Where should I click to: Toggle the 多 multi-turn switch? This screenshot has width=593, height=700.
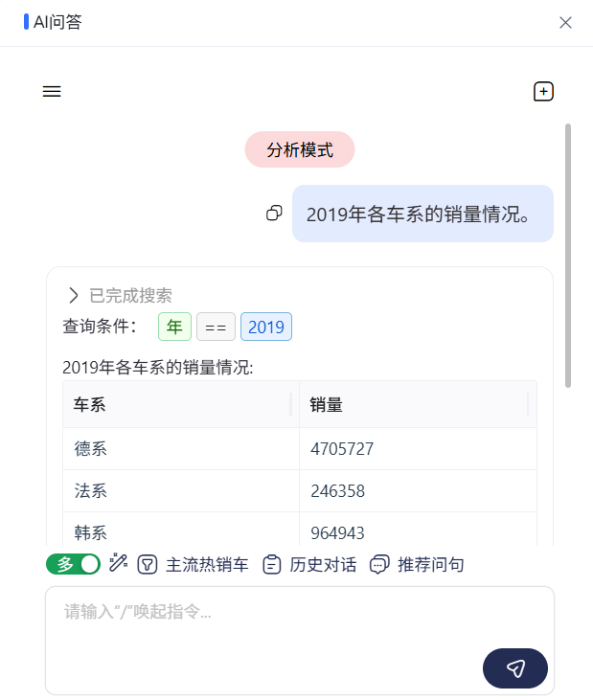tap(73, 564)
